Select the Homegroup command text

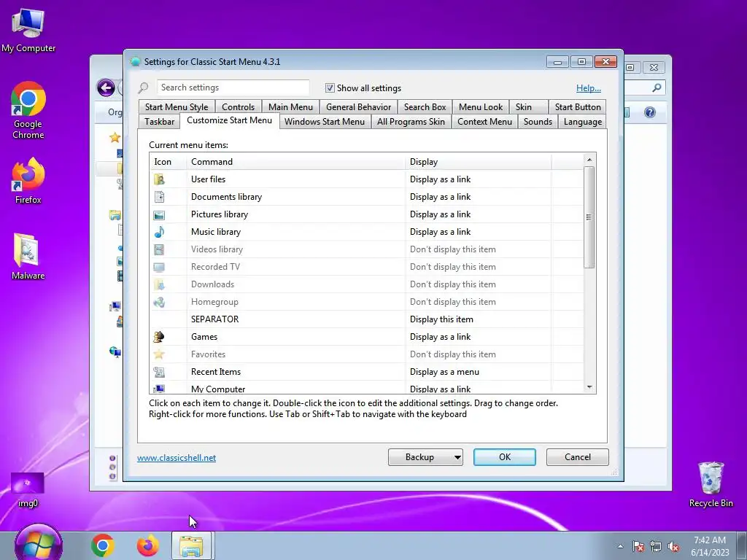tap(214, 302)
